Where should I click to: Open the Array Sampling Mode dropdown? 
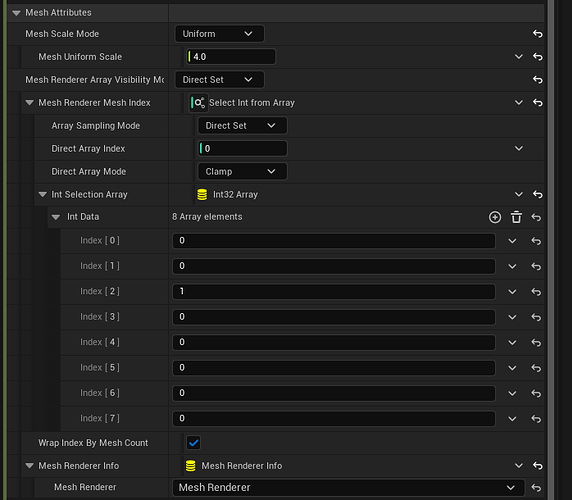[x=242, y=126]
